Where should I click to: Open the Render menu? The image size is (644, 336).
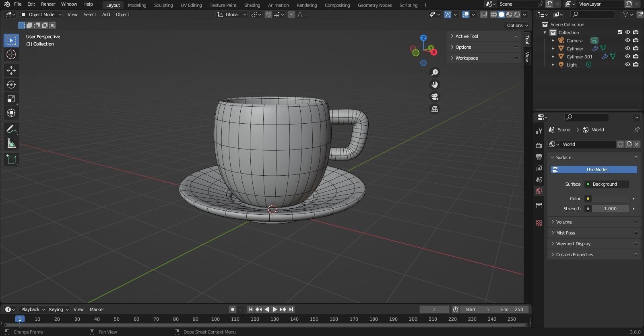[x=48, y=4]
